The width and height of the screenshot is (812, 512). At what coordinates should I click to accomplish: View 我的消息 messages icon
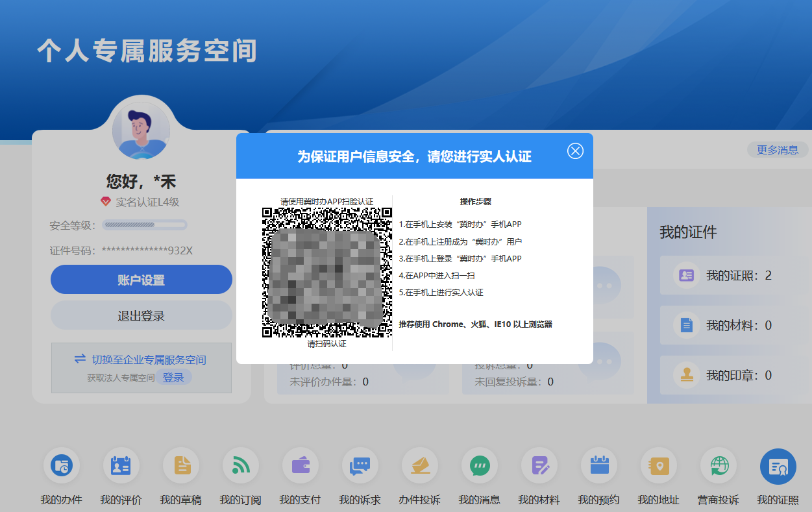tap(480, 466)
